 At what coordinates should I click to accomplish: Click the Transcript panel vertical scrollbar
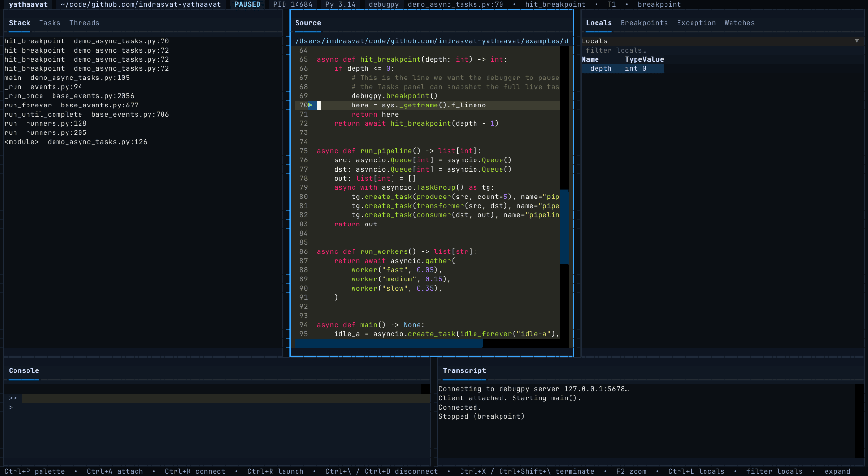coord(859,421)
